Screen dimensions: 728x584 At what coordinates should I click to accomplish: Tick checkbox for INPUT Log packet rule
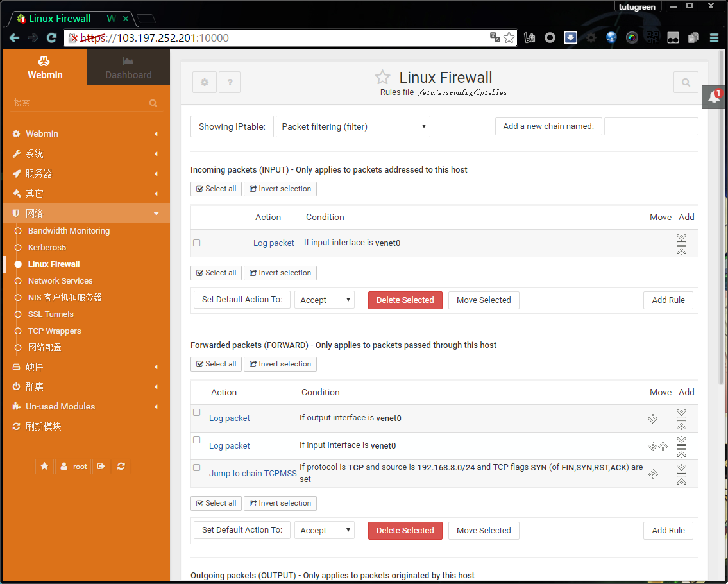197,243
